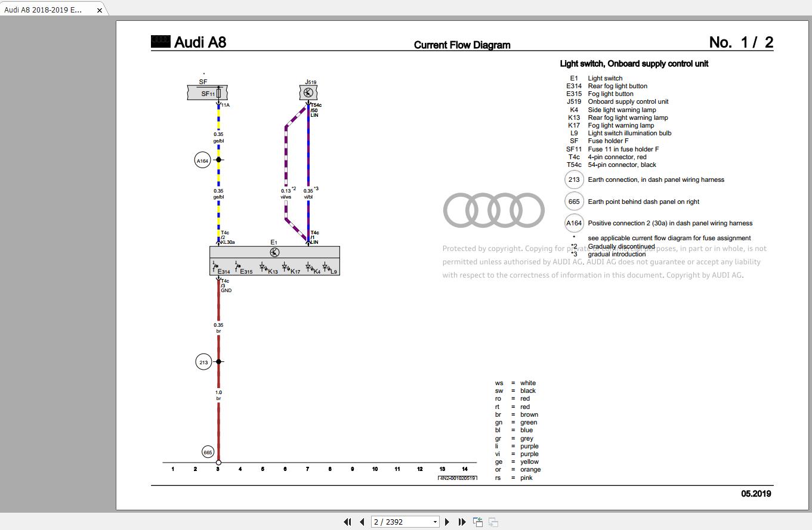Click legend entry '54-pin connector, black'
The image size is (812, 530).
pos(622,165)
